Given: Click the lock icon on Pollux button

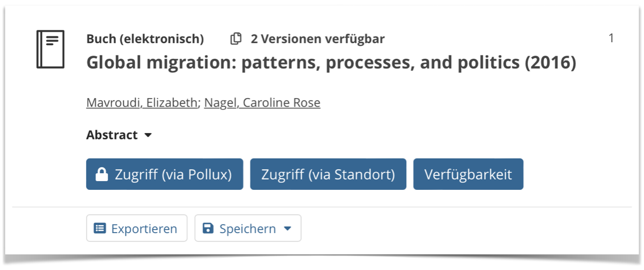Looking at the screenshot, I should point(102,174).
